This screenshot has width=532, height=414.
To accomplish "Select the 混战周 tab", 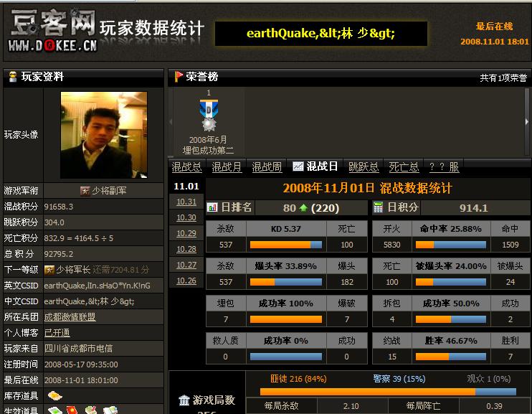I will [267, 167].
